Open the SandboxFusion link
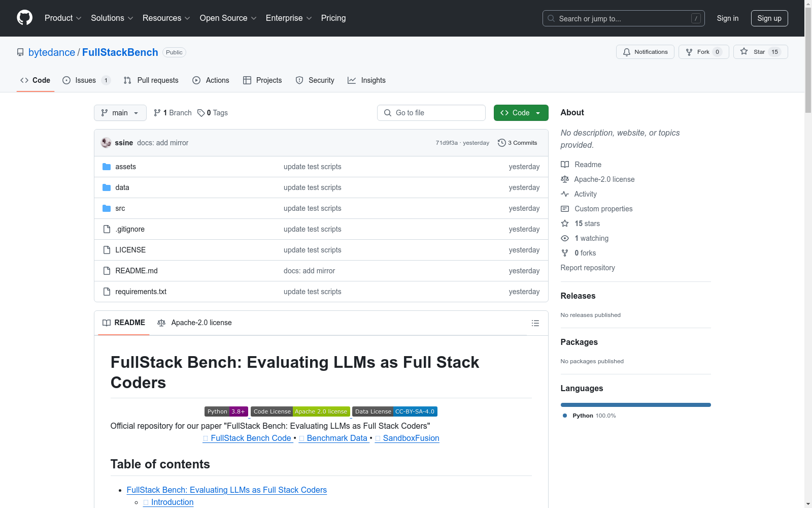 click(x=408, y=438)
